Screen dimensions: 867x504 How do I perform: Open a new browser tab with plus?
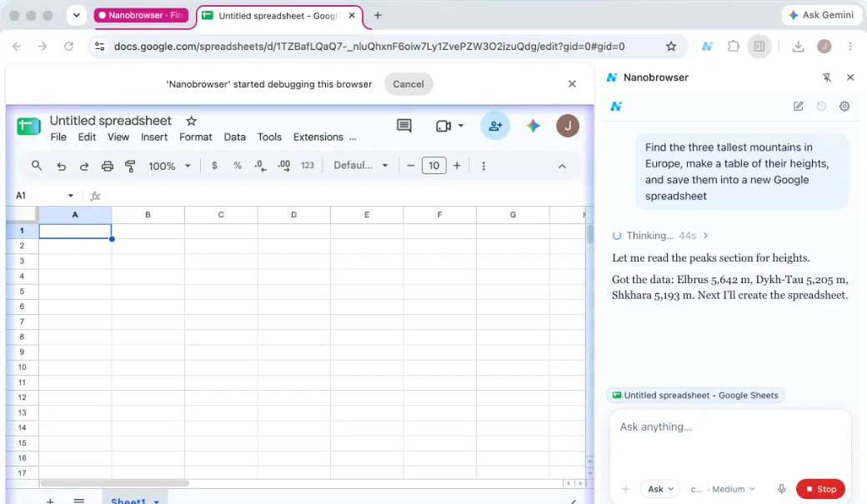click(x=378, y=16)
